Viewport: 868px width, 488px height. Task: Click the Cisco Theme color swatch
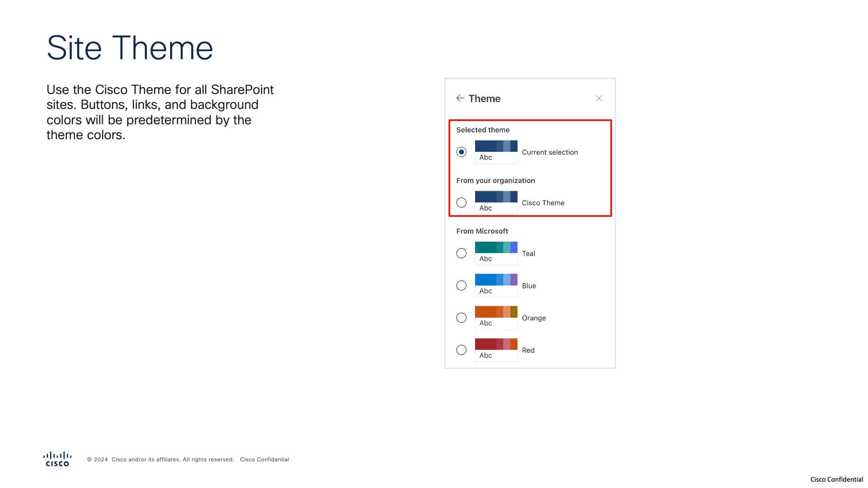point(496,202)
